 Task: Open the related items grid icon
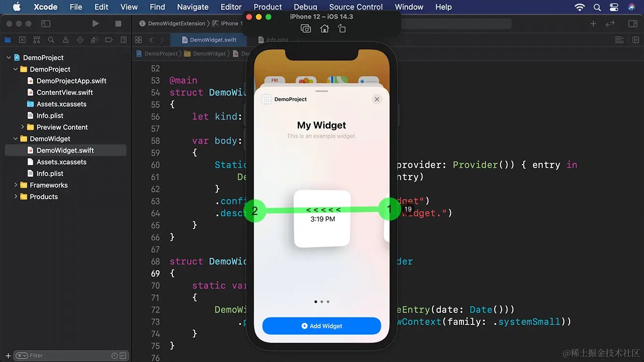coord(139,40)
